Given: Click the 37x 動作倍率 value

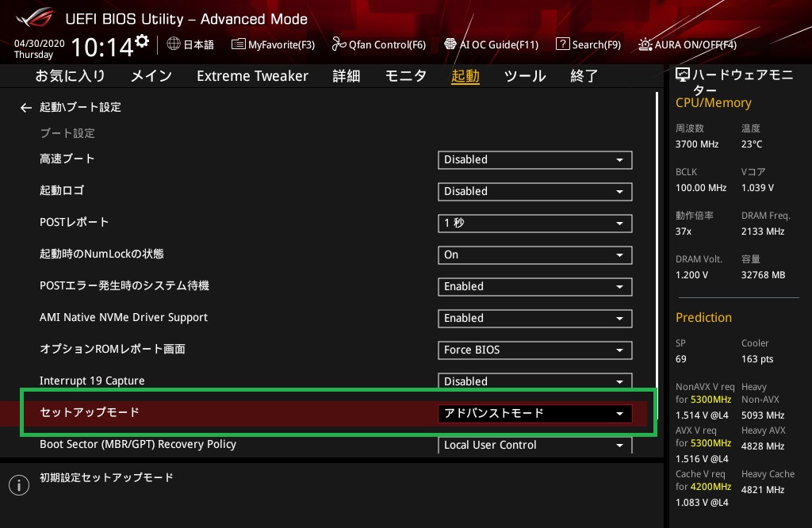Looking at the screenshot, I should pyautogui.click(x=683, y=231).
